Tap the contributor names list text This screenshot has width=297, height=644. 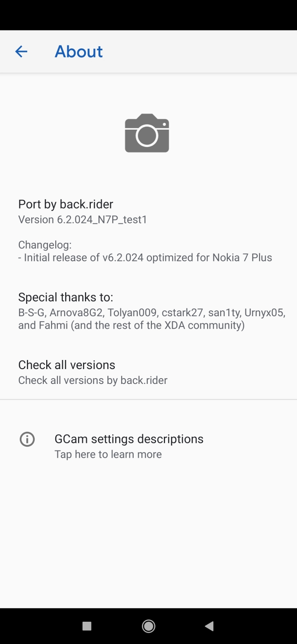[x=152, y=319]
